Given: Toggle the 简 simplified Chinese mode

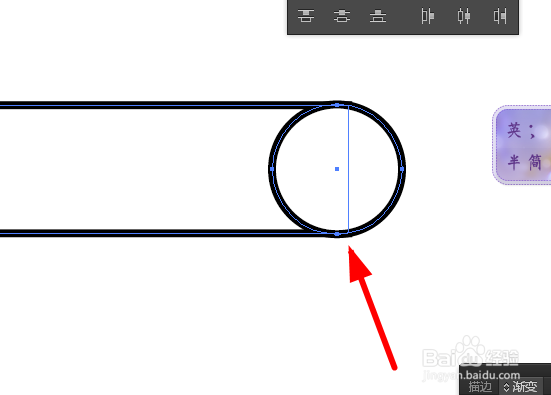Looking at the screenshot, I should 535,162.
